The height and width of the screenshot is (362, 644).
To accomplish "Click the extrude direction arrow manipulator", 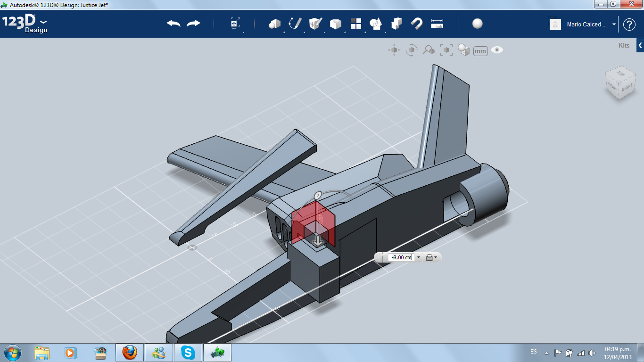I will click(319, 241).
